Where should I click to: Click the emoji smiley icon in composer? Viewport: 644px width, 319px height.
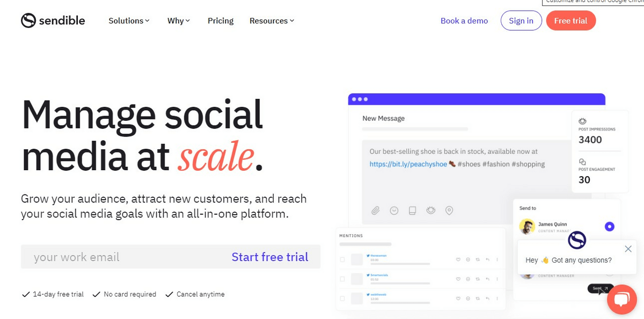coord(394,211)
